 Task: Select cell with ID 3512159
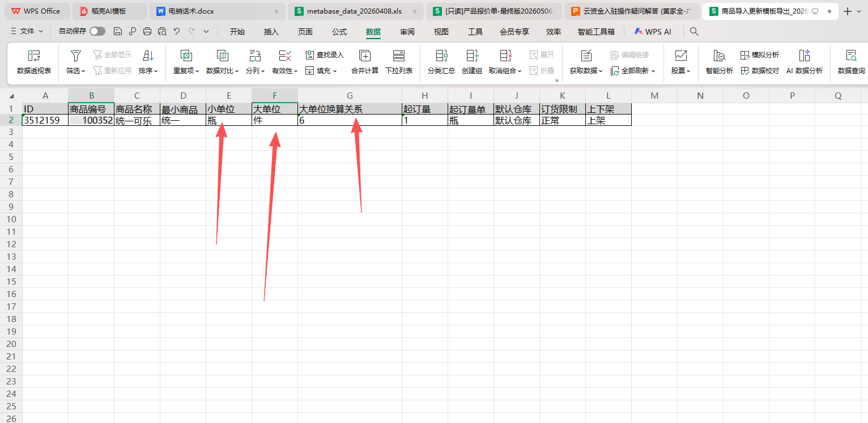click(x=45, y=120)
